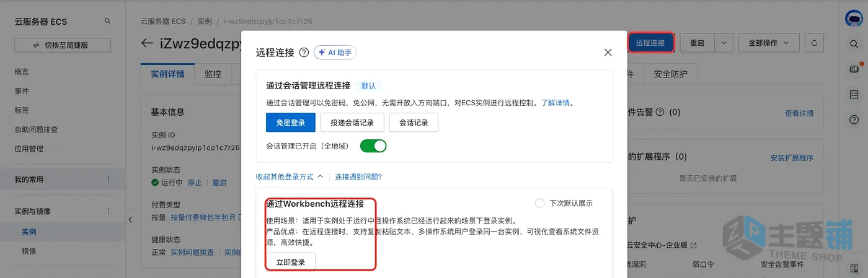Screen dimensions: 868x278
Task: Click the 远程连接 button at top
Action: coord(650,43)
